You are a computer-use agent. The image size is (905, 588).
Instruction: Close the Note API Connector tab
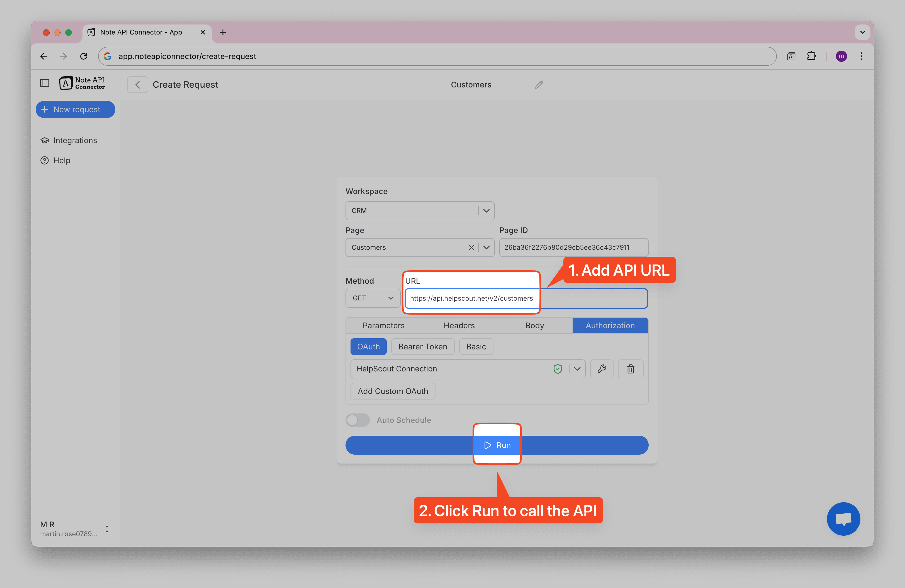(203, 32)
